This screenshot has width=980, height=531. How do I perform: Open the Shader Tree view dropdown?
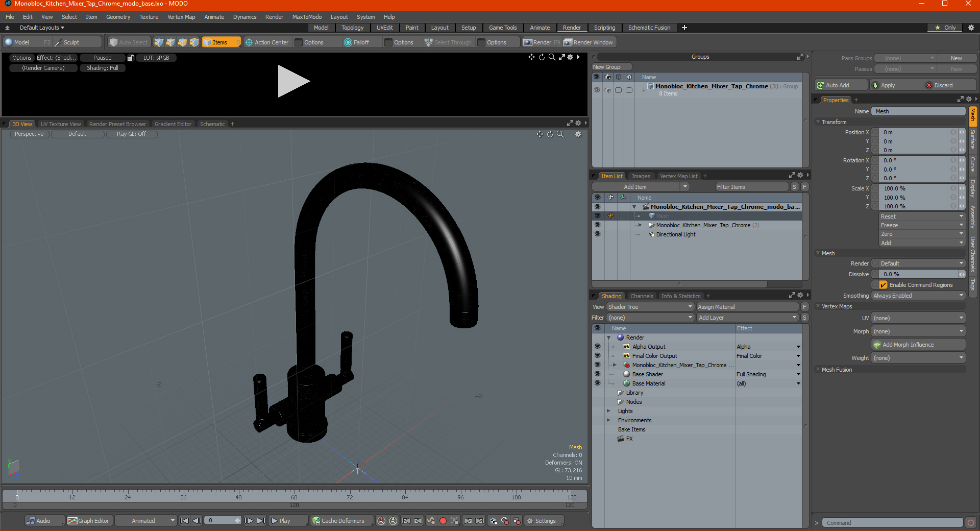coord(650,307)
